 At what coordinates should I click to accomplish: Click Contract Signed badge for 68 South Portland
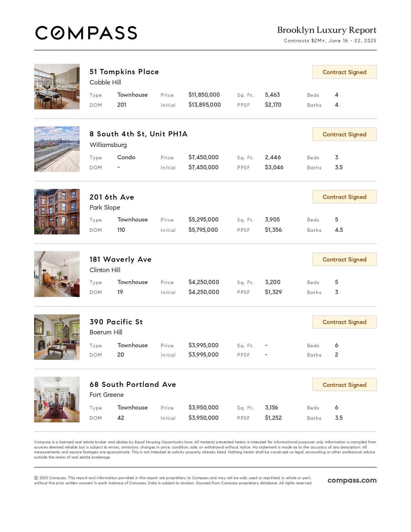[x=344, y=385]
